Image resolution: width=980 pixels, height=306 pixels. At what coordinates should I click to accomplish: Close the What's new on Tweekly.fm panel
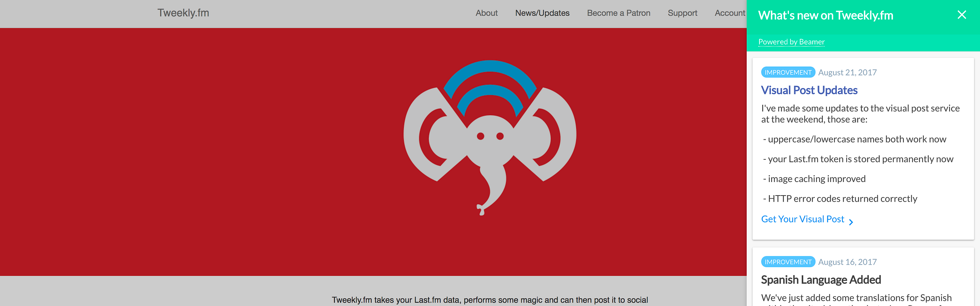pyautogui.click(x=962, y=15)
